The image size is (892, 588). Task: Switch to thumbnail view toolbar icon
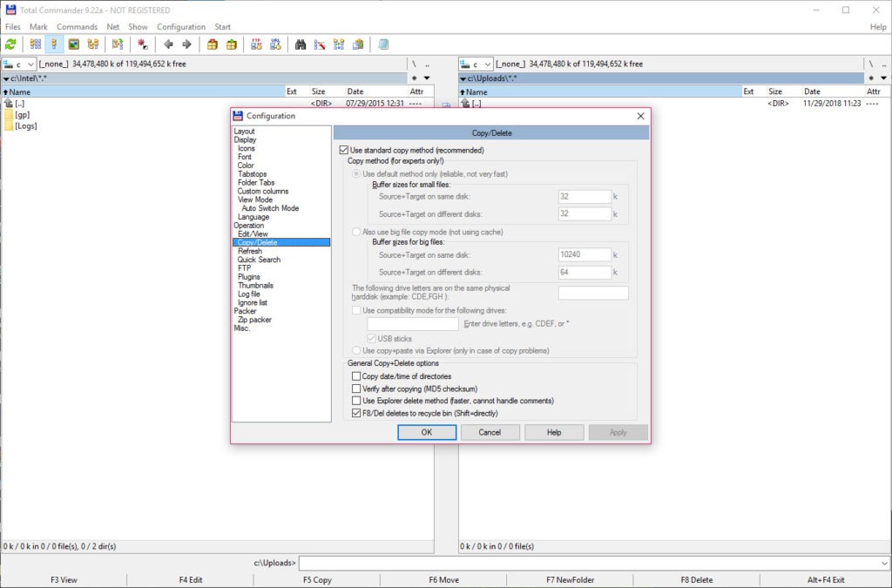coord(74,44)
